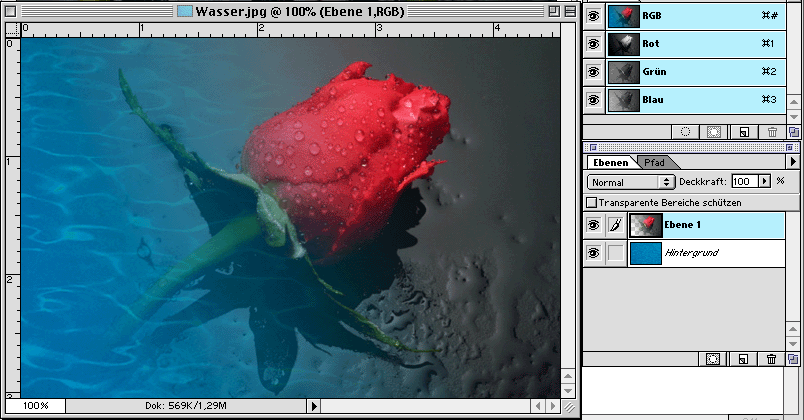Open Deckkraft slider popup arrow
This screenshot has width=804, height=420.
(765, 182)
